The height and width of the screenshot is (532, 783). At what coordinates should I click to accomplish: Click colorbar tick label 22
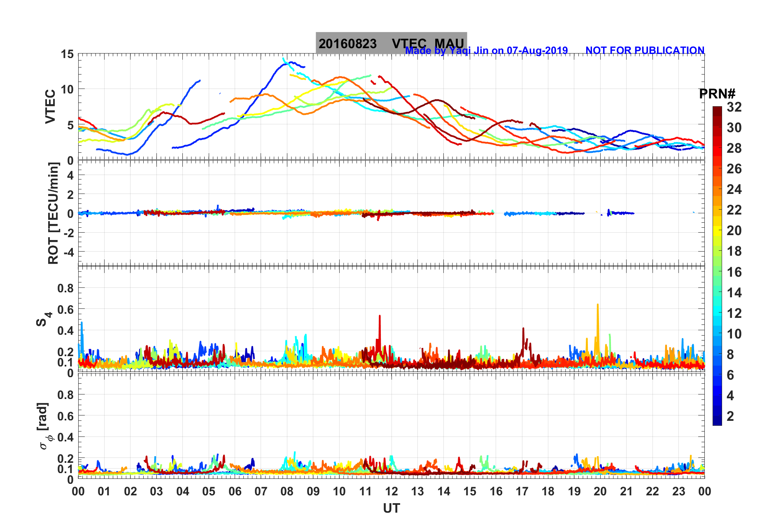(734, 210)
